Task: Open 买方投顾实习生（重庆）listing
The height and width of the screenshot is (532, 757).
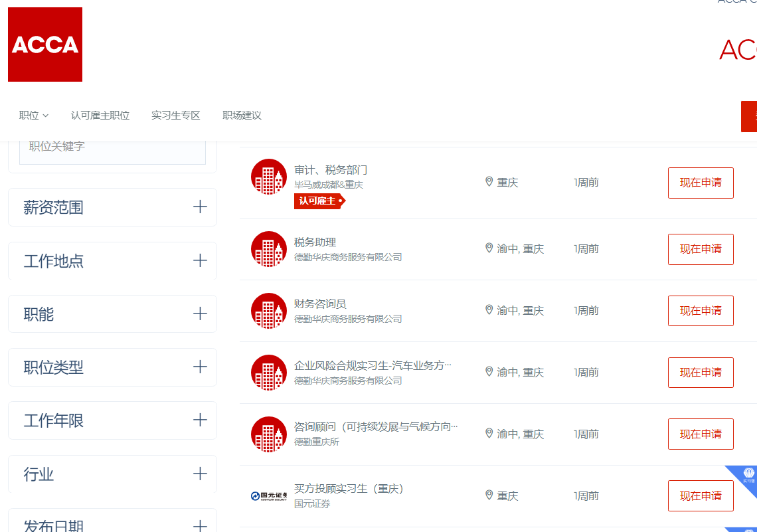Action: [x=349, y=489]
